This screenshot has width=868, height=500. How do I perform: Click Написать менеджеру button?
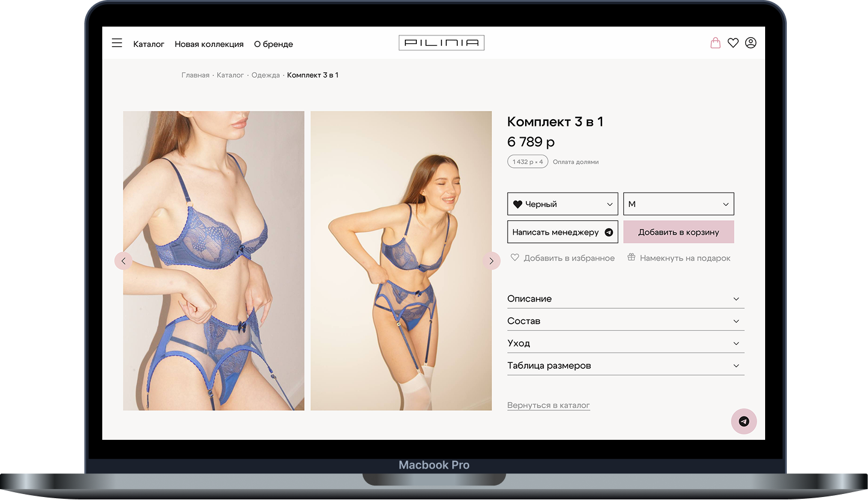(562, 232)
